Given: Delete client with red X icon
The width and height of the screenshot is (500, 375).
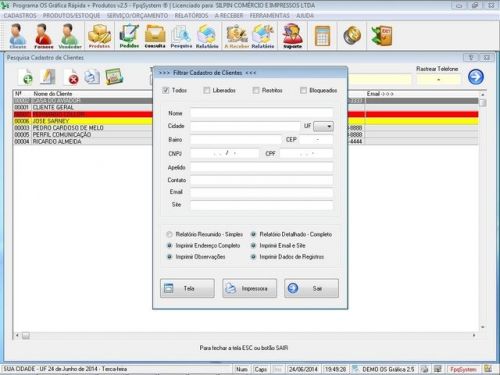Looking at the screenshot, I should point(71,77).
